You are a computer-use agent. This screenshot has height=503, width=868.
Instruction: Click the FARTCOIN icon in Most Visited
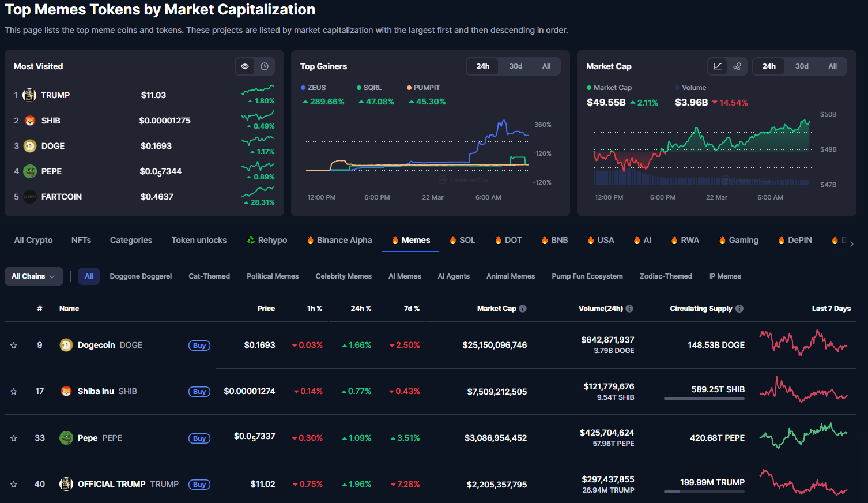click(x=30, y=197)
